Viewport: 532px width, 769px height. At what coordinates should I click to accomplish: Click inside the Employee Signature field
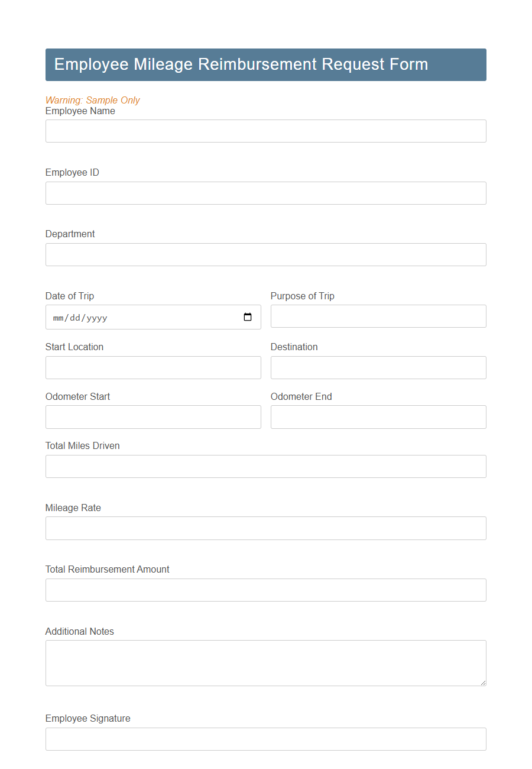tap(265, 739)
